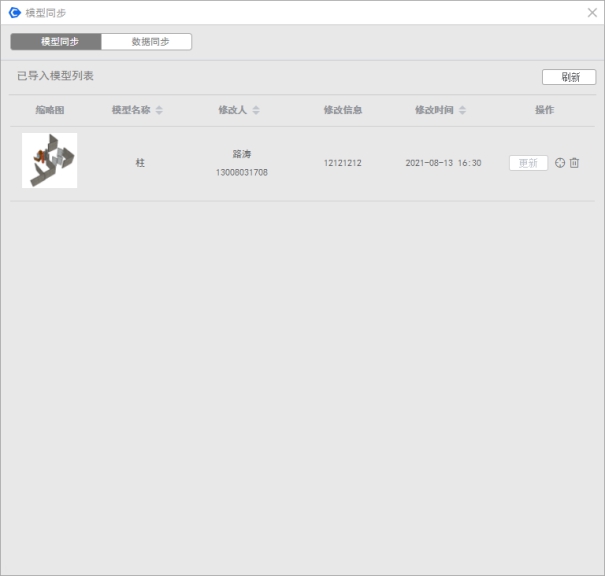The height and width of the screenshot is (577, 605).
Task: Click the locate target icon in the 操作 column
Action: [560, 163]
